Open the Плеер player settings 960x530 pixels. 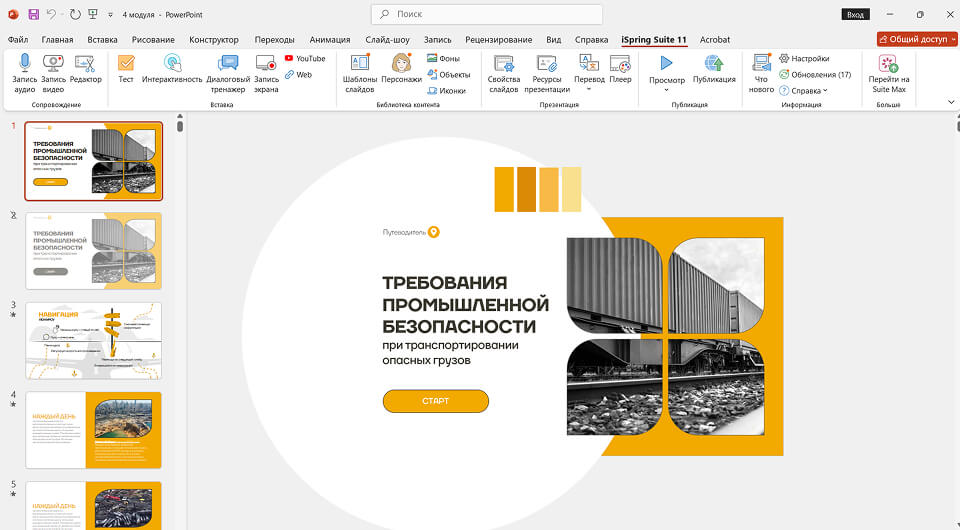(620, 64)
